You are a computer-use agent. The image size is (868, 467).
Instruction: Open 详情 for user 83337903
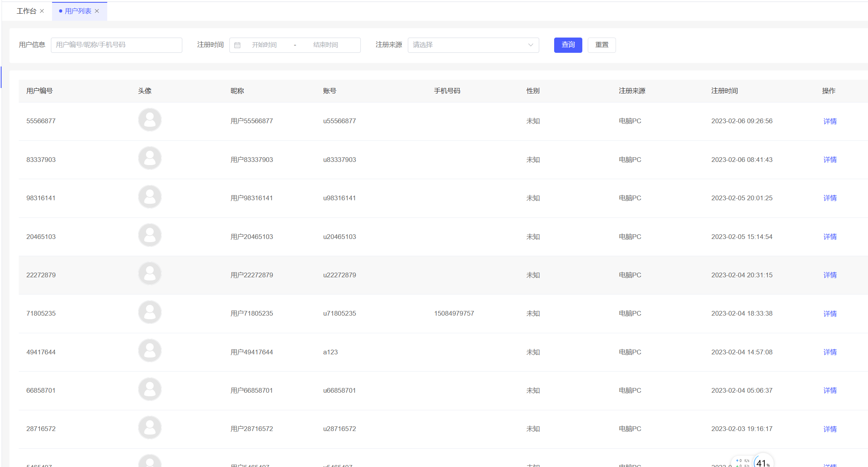tap(830, 160)
